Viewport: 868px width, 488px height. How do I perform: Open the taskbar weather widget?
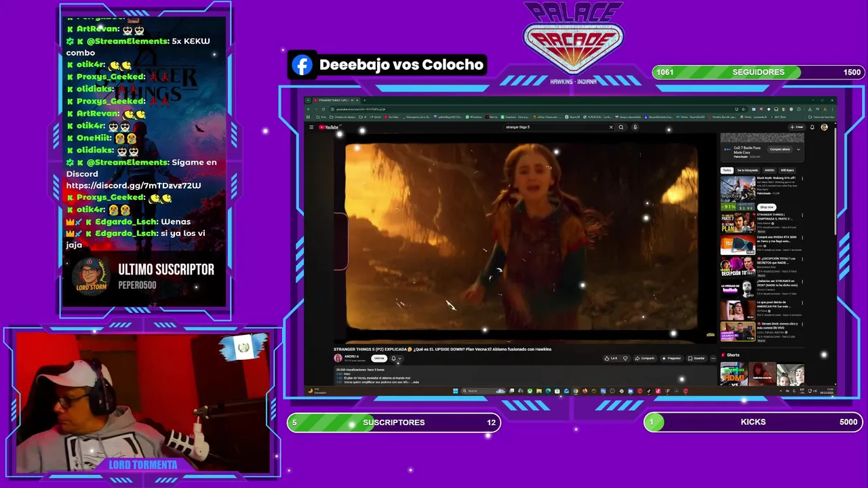[x=317, y=391]
